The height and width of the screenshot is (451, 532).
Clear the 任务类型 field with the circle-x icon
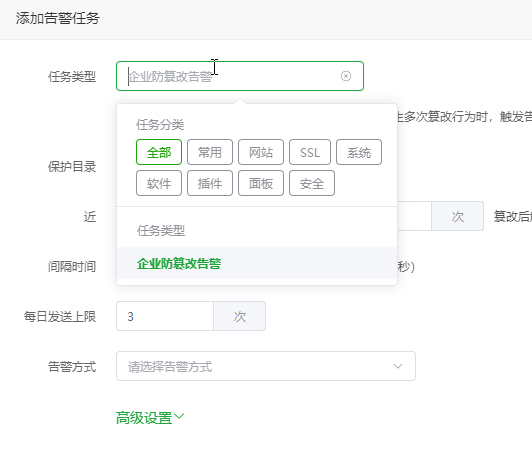click(346, 76)
